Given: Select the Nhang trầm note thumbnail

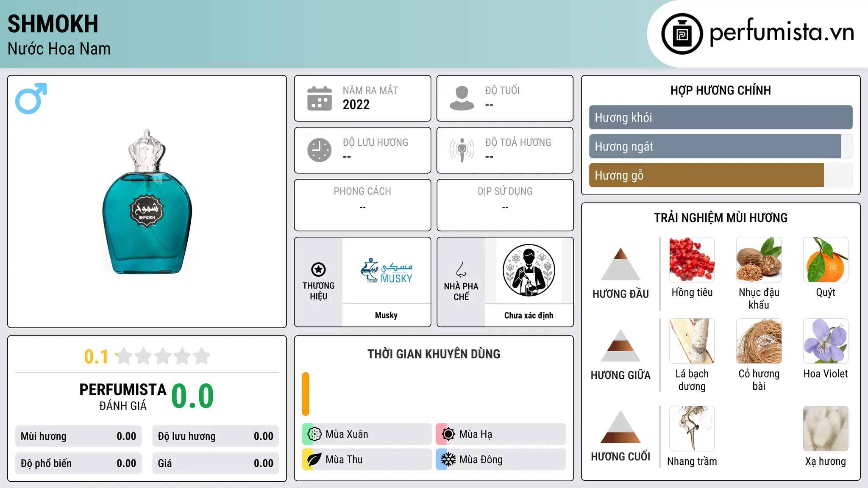Looking at the screenshot, I should click(x=692, y=429).
